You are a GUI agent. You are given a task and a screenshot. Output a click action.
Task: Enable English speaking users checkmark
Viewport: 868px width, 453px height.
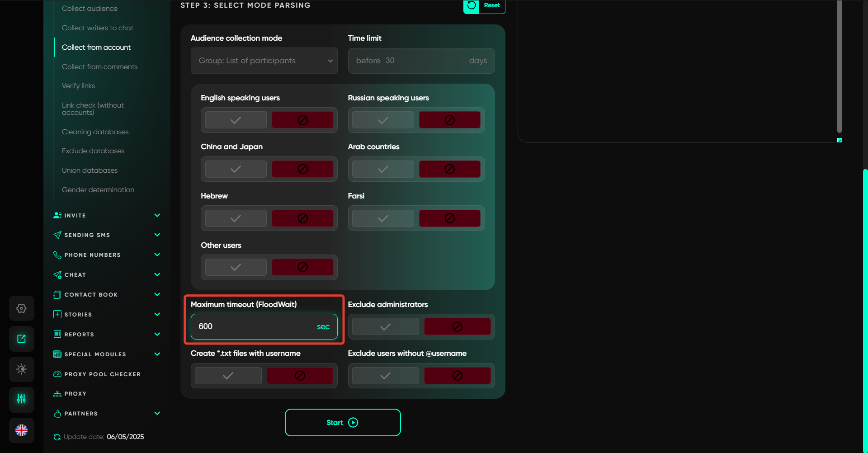[x=236, y=120]
